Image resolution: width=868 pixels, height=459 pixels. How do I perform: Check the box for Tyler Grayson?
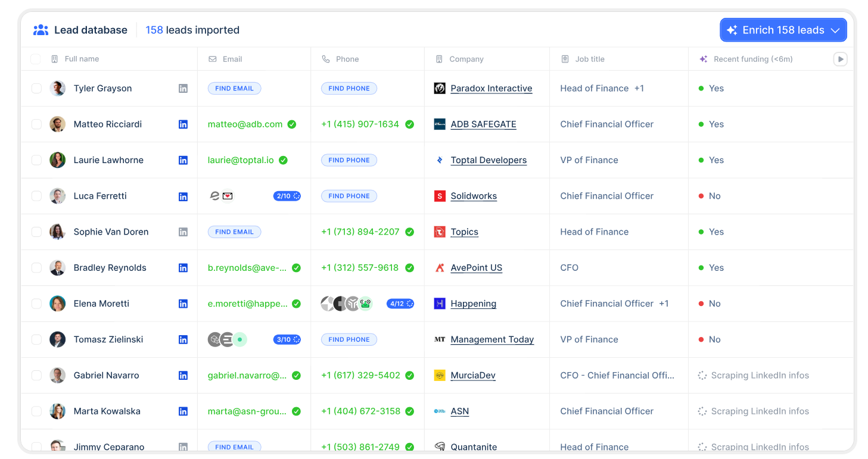click(x=36, y=88)
